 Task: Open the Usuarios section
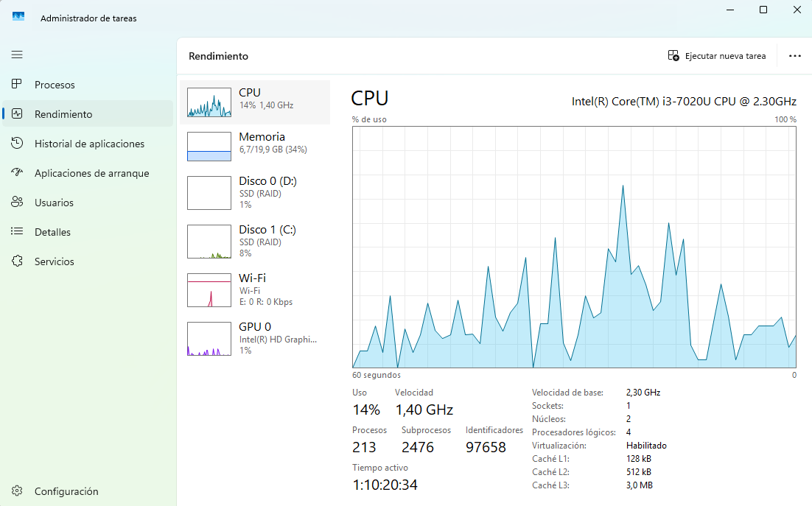(88, 203)
